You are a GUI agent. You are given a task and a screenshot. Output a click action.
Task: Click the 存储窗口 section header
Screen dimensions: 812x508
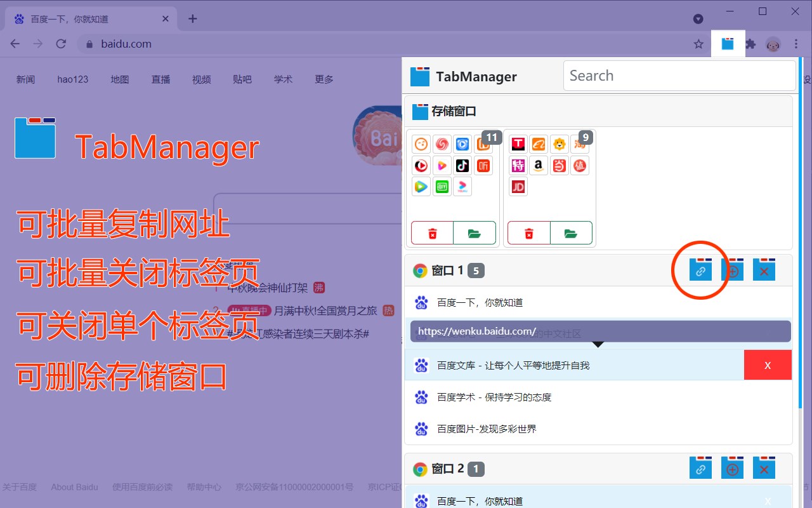click(598, 111)
